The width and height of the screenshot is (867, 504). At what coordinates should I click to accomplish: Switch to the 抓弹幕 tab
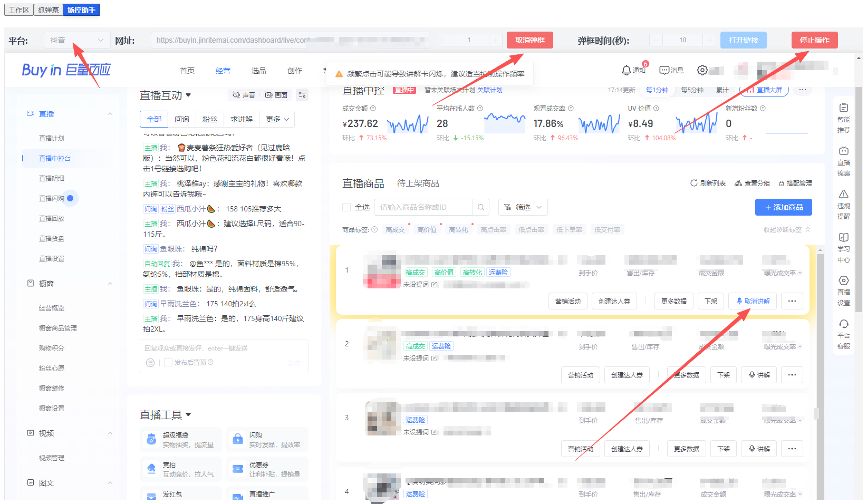click(48, 9)
